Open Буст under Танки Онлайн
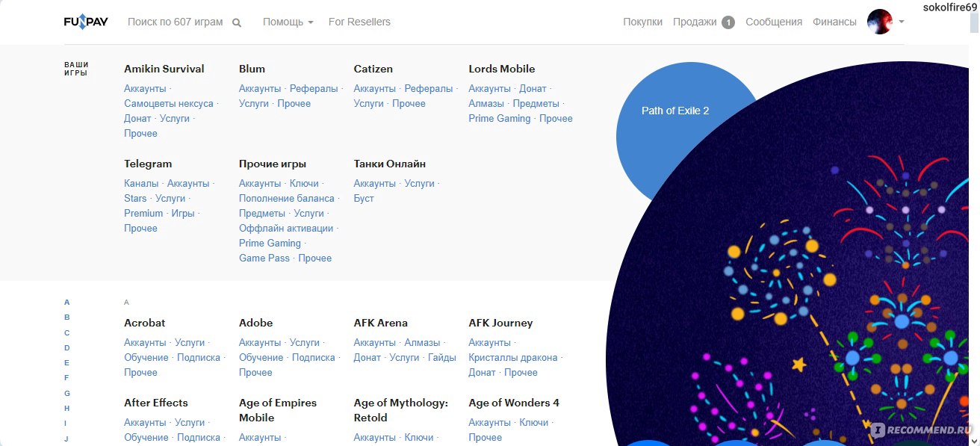Screen dimensions: 980x446 pos(364,198)
